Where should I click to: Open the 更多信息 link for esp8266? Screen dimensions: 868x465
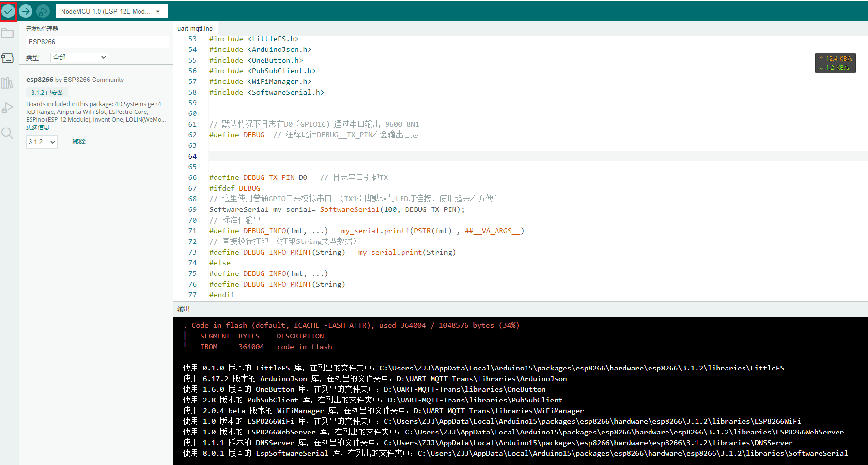tap(37, 127)
